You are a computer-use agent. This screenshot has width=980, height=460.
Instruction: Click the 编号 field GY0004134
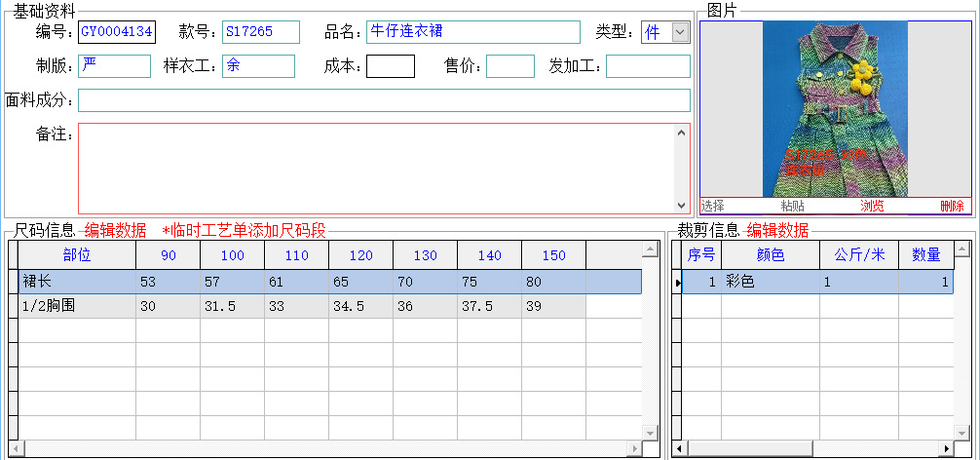coord(117,32)
